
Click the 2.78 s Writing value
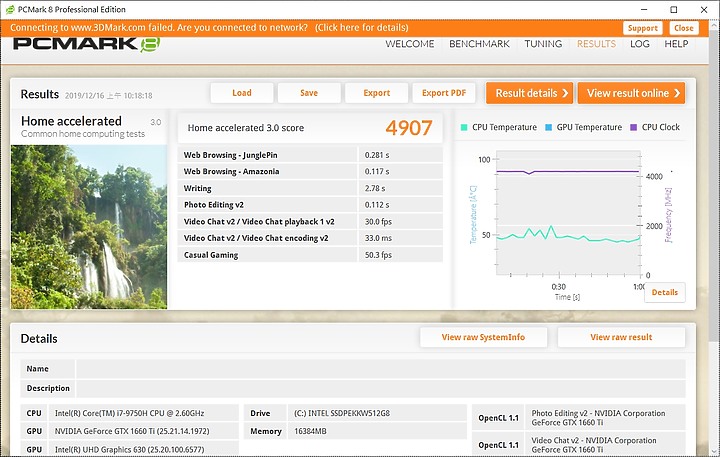click(375, 188)
